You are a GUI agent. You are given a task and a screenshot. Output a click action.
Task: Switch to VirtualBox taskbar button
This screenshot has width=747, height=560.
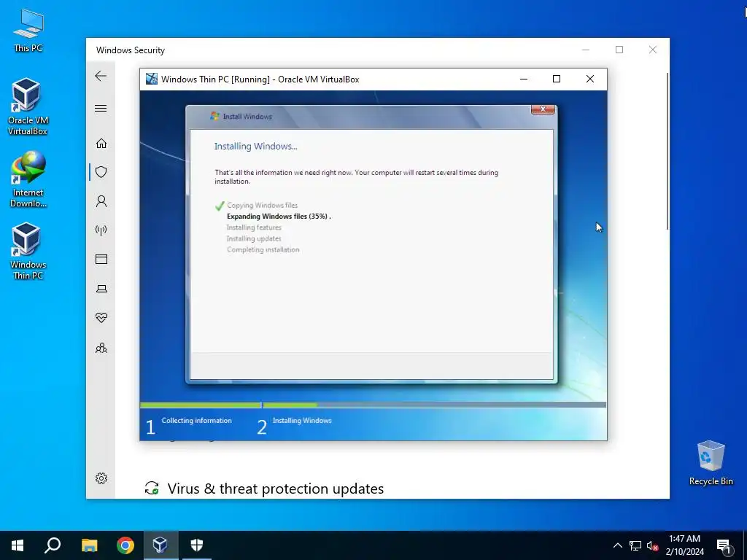(160, 545)
